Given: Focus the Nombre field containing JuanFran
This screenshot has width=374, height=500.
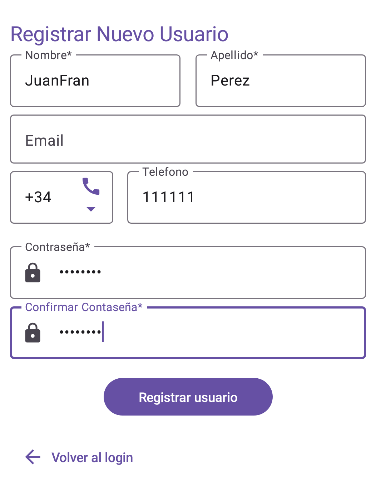Looking at the screenshot, I should click(95, 81).
